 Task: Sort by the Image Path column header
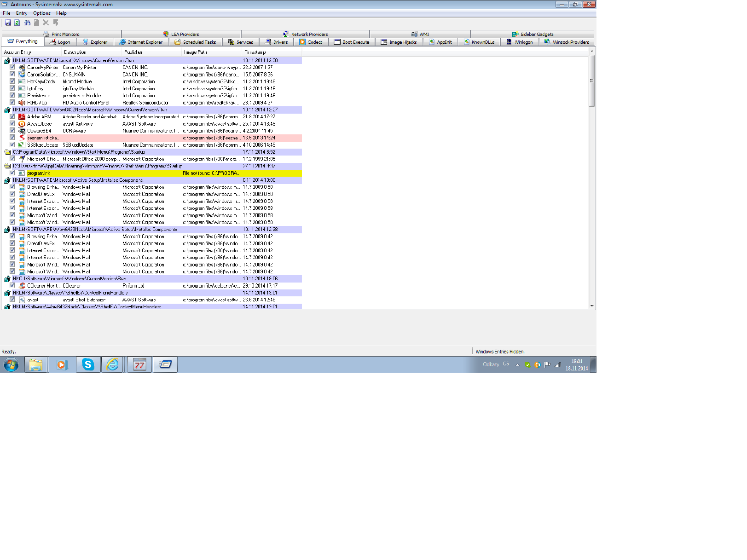coord(212,52)
